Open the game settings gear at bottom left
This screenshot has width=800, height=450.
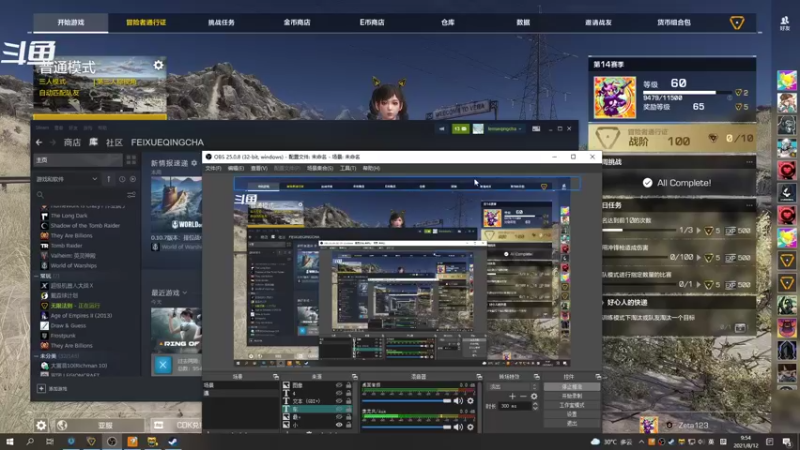[x=41, y=425]
